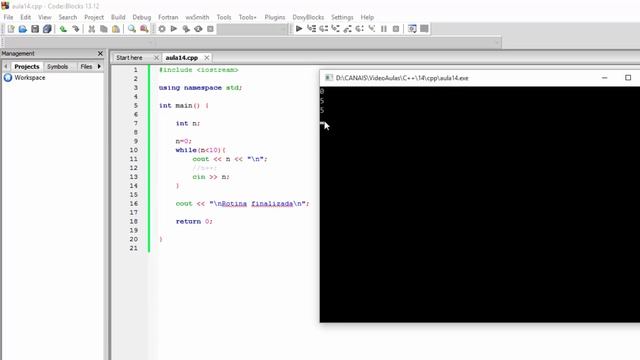Click the Redo toolbar icon
The image size is (640, 360).
76,29
